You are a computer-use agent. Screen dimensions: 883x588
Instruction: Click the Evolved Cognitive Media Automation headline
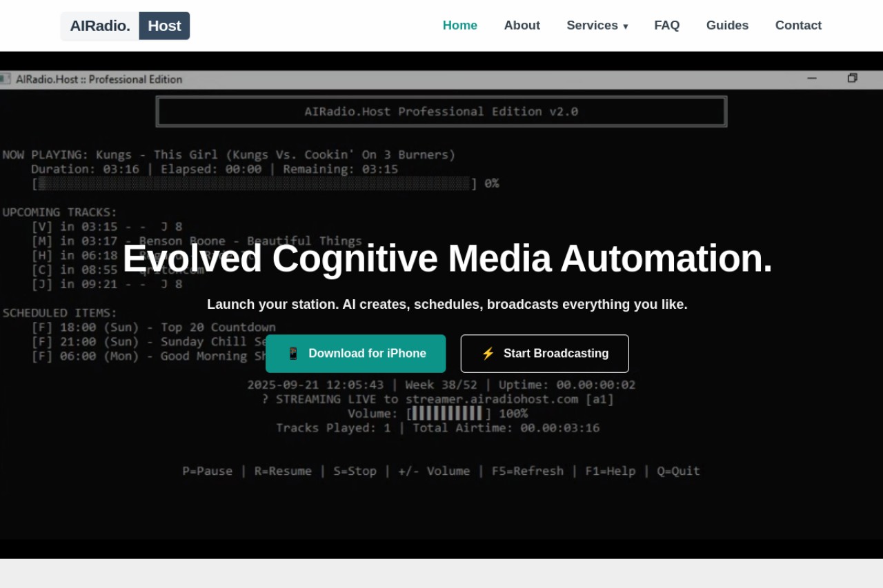point(448,258)
